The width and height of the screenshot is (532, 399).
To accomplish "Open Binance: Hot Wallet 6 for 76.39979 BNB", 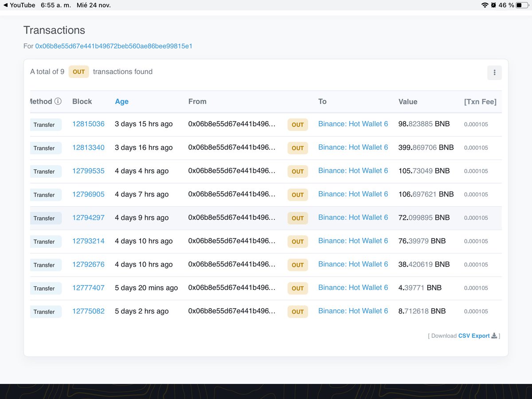I will 353,241.
